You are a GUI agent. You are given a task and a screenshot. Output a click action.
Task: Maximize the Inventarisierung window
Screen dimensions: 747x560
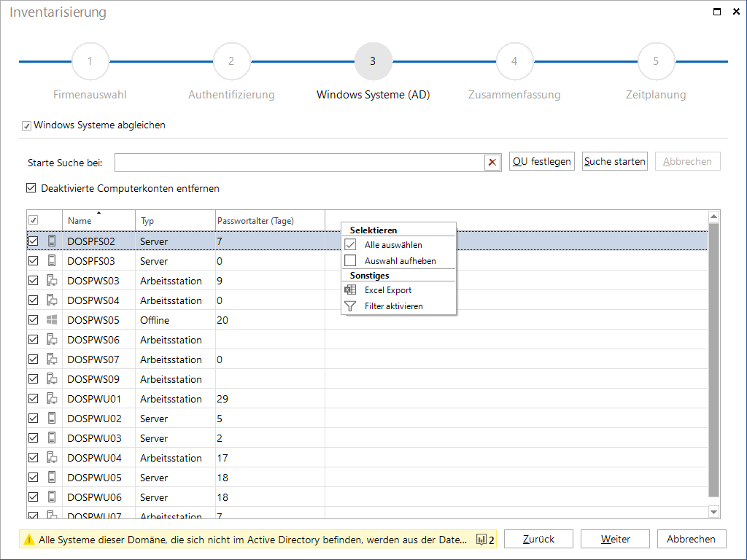[x=716, y=12]
